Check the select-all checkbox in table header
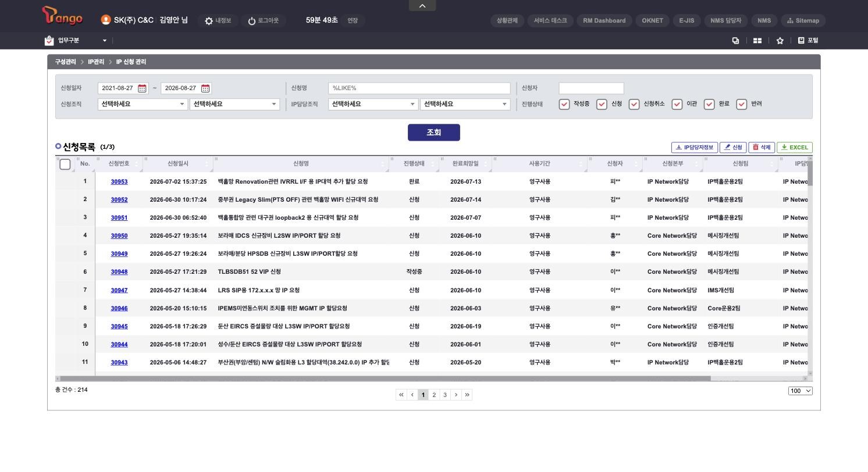This screenshot has height=472, width=868. coord(65,165)
